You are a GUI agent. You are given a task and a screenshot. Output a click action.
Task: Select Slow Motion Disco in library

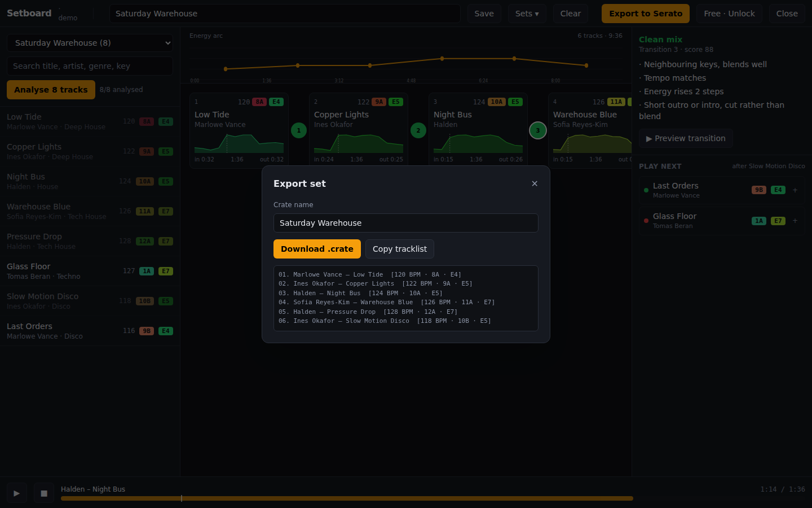(90, 301)
